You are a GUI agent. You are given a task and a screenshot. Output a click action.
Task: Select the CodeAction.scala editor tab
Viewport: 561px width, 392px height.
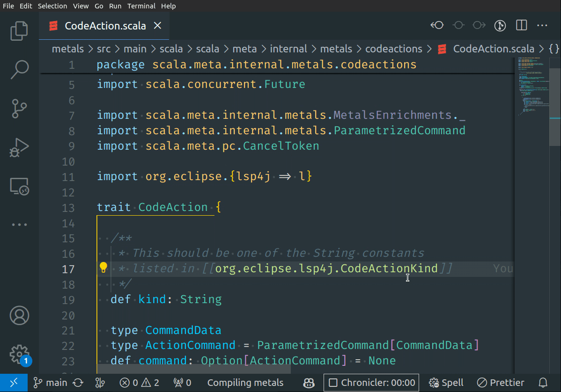pyautogui.click(x=104, y=26)
